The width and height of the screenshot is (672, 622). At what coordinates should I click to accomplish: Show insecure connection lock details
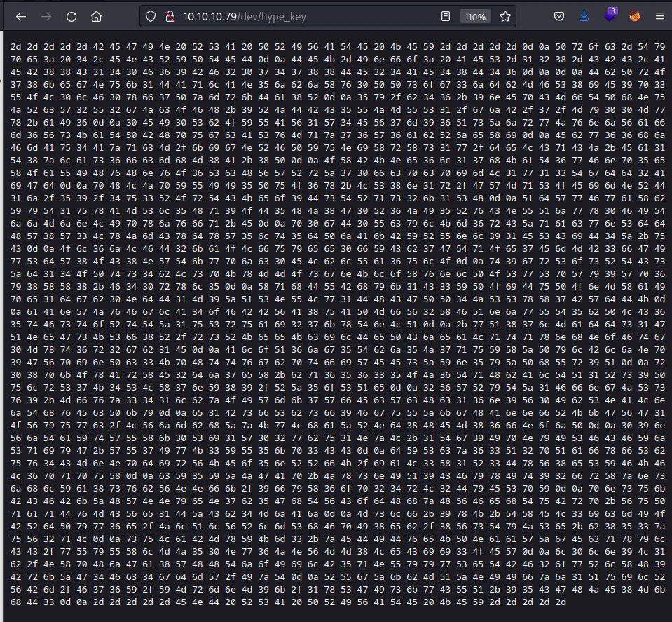(x=170, y=17)
